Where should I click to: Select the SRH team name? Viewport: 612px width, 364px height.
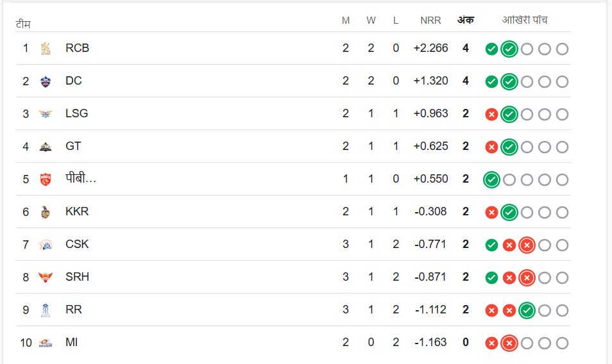77,277
